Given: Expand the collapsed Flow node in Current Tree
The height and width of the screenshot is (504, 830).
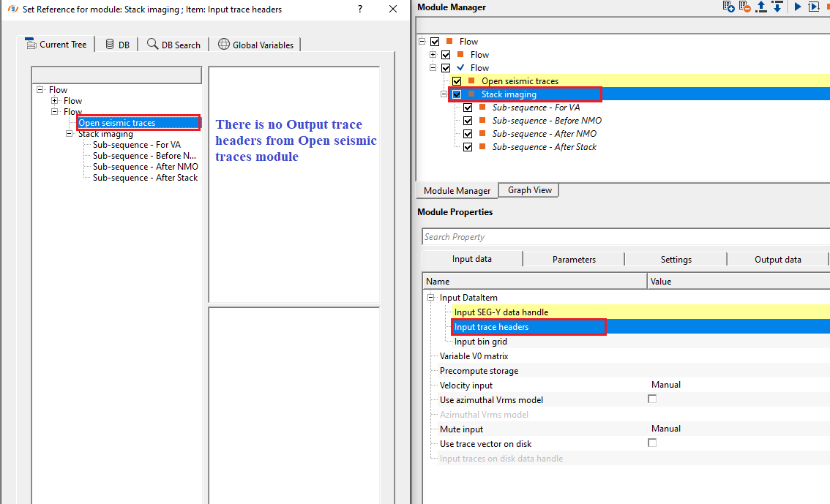Looking at the screenshot, I should pyautogui.click(x=55, y=101).
